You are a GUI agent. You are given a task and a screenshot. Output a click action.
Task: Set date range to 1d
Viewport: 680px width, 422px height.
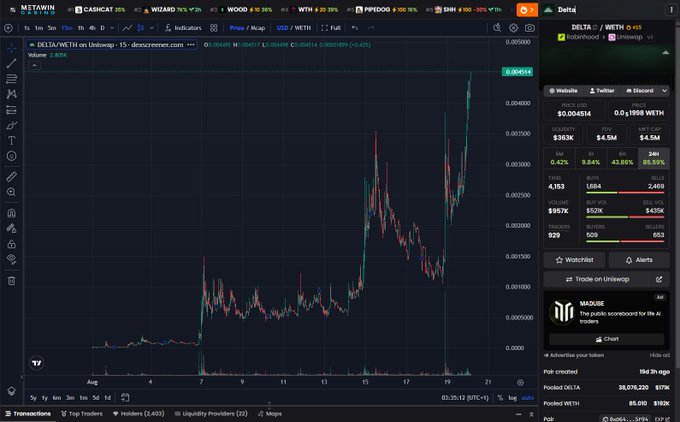(108, 398)
